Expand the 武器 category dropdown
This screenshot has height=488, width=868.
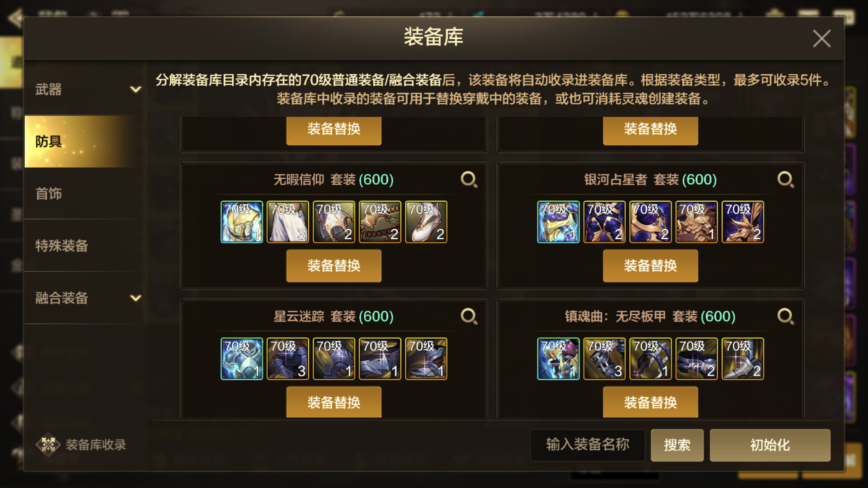coord(136,89)
